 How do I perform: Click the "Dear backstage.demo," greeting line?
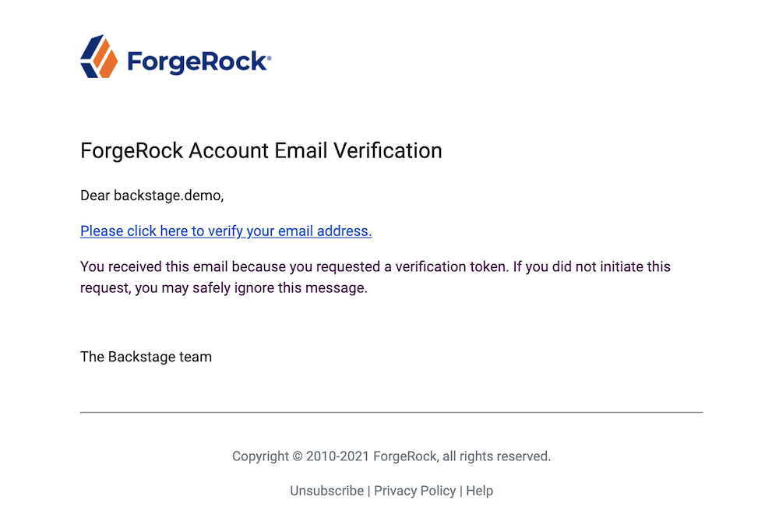[152, 196]
